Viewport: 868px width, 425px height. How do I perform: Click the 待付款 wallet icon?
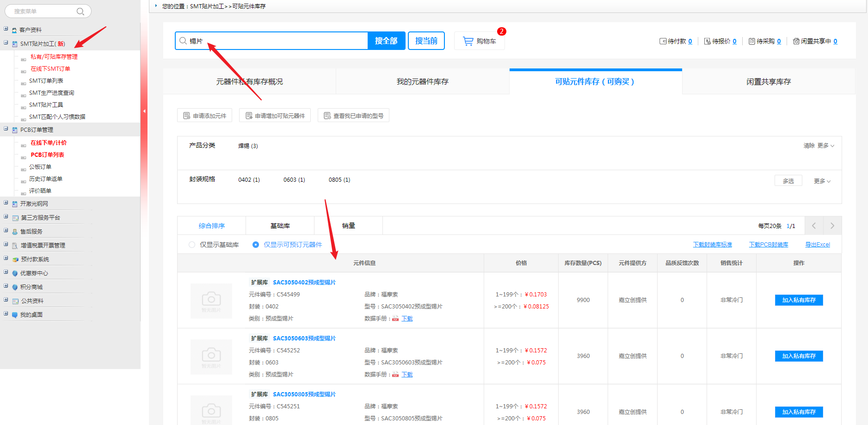coord(663,41)
